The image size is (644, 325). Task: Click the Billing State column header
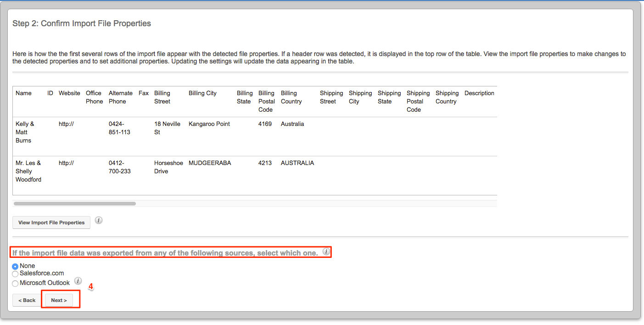tap(245, 97)
